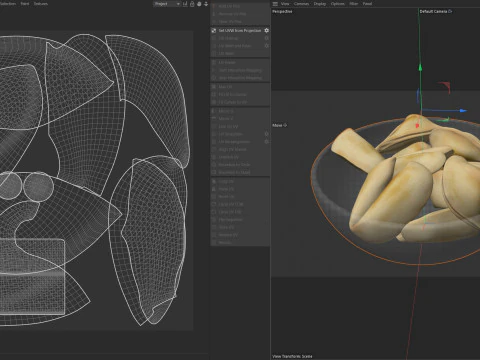Click the Perspective viewport label
Viewport: 480px width, 360px height.
[x=282, y=11]
